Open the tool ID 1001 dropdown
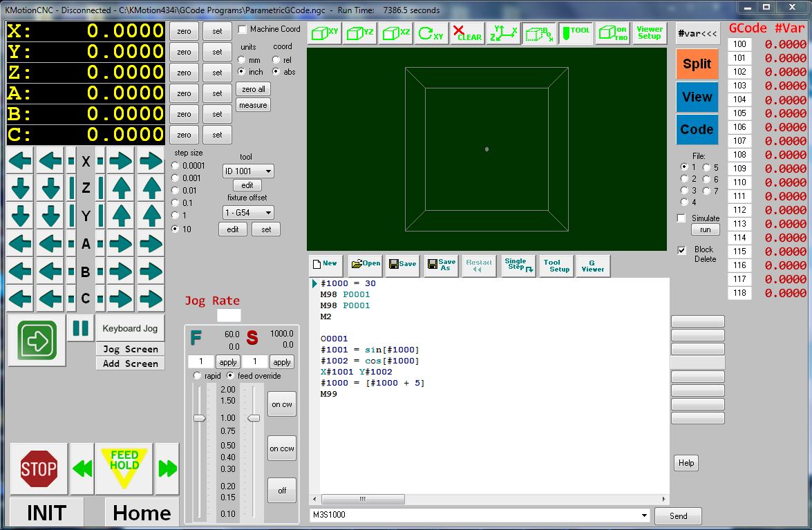 point(248,171)
